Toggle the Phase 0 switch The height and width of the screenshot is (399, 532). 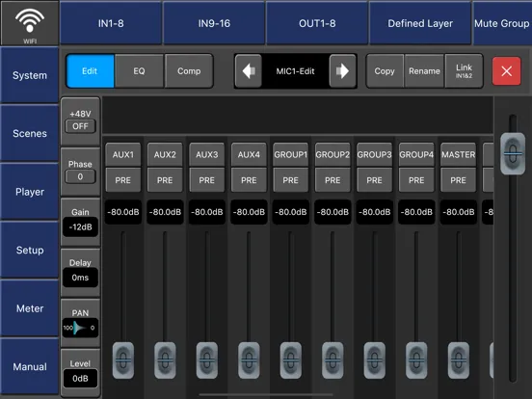80,176
